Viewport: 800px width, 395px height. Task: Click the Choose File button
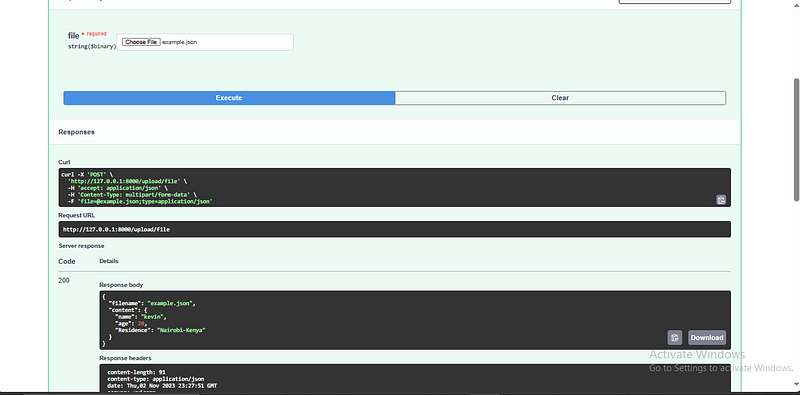click(141, 42)
